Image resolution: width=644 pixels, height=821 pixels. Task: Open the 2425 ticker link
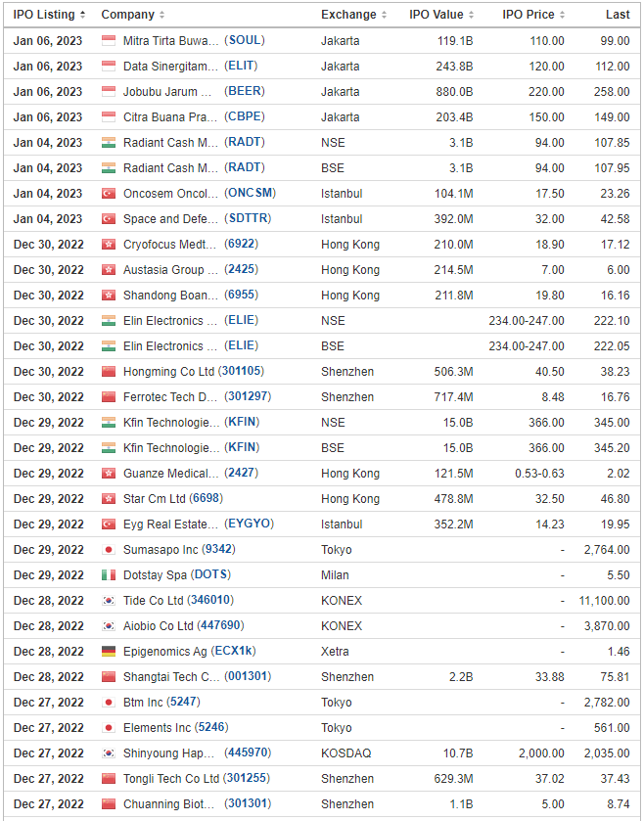pos(242,269)
